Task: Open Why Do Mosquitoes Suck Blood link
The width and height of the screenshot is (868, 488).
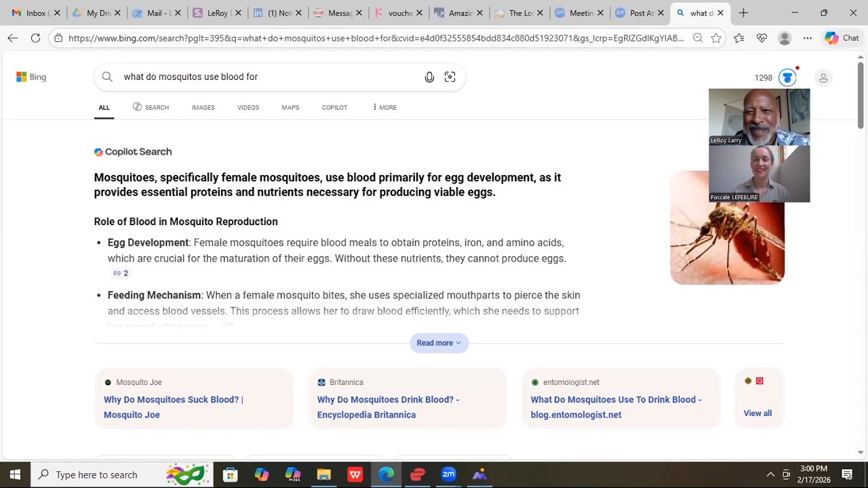Action: (x=174, y=407)
